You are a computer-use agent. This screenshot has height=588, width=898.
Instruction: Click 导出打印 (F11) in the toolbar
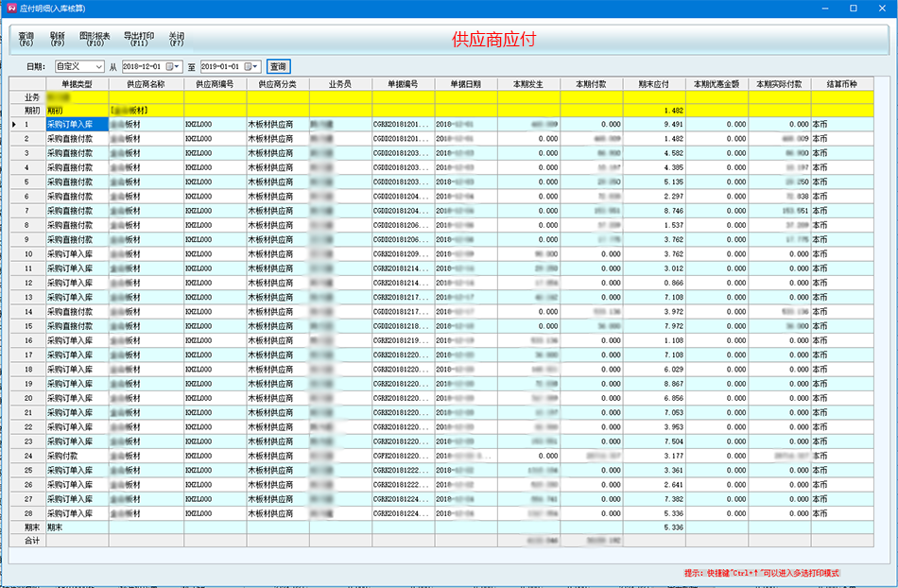click(139, 39)
